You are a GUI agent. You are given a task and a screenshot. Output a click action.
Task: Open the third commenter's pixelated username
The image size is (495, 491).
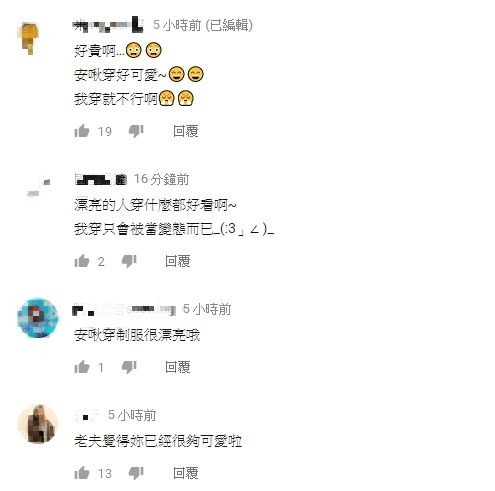click(124, 310)
